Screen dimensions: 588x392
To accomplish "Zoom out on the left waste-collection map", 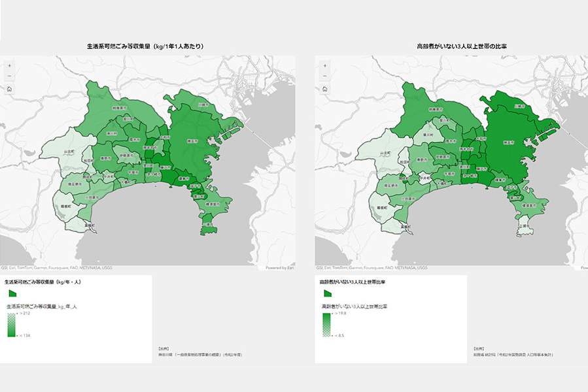I will pos(9,76).
